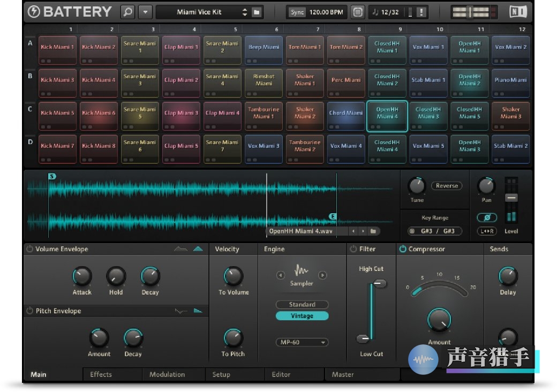Switch to the Effects tab
The width and height of the screenshot is (557, 392).
tap(102, 374)
